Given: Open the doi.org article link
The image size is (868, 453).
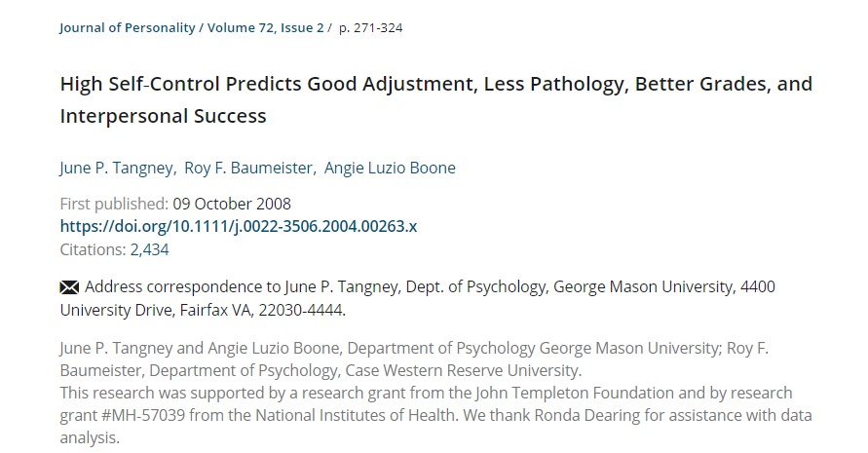Looking at the screenshot, I should pyautogui.click(x=239, y=226).
